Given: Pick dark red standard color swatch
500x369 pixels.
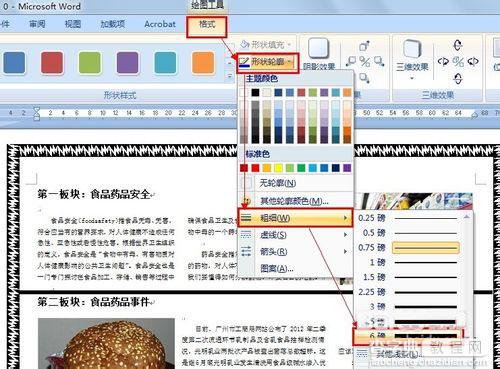Looking at the screenshot, I should 244,168.
